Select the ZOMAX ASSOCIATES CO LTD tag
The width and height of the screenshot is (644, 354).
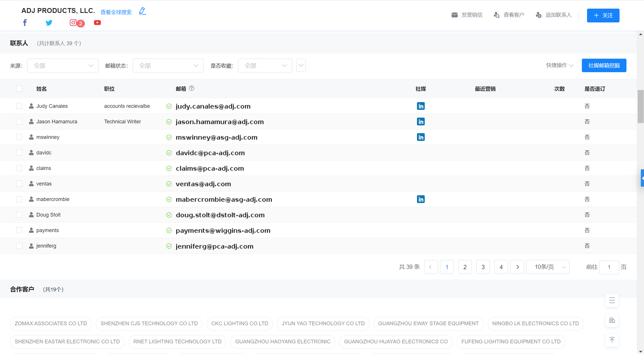pyautogui.click(x=51, y=324)
